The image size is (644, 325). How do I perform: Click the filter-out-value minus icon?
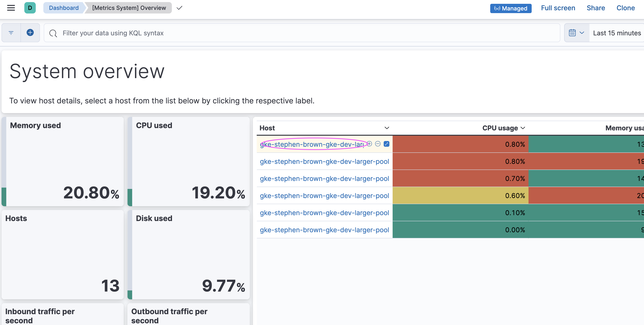[378, 144]
